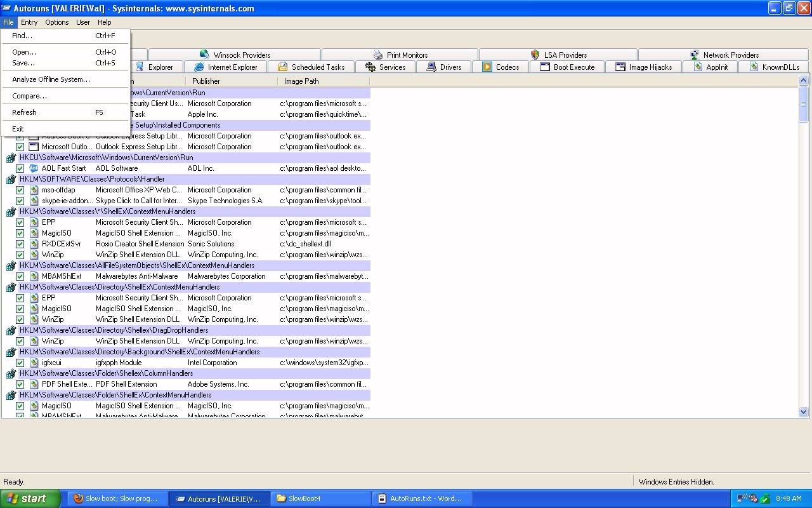The width and height of the screenshot is (812, 508).
Task: Choose Open from the File menu
Action: tap(66, 52)
